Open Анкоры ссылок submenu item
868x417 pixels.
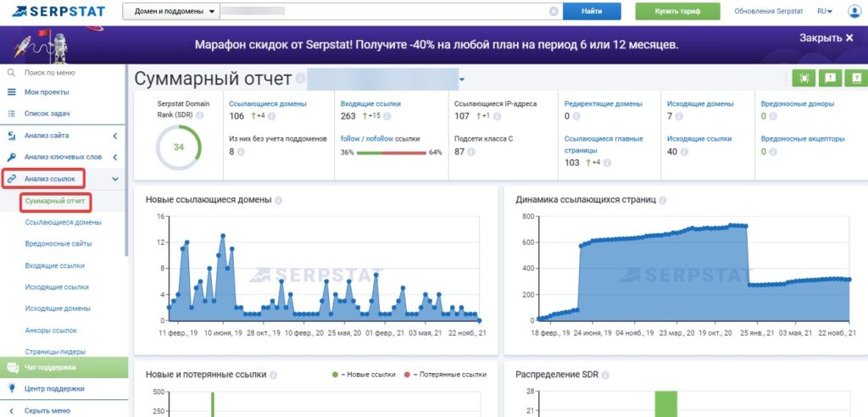click(x=51, y=330)
